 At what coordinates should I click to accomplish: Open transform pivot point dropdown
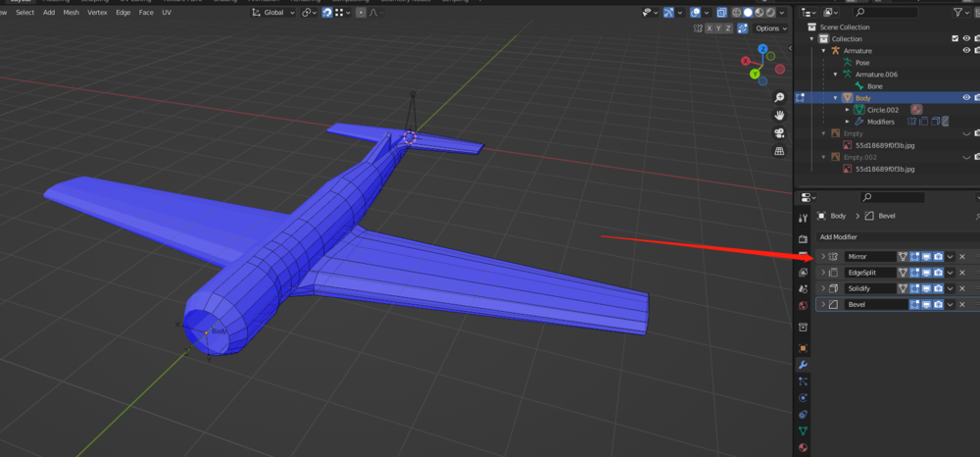point(310,13)
